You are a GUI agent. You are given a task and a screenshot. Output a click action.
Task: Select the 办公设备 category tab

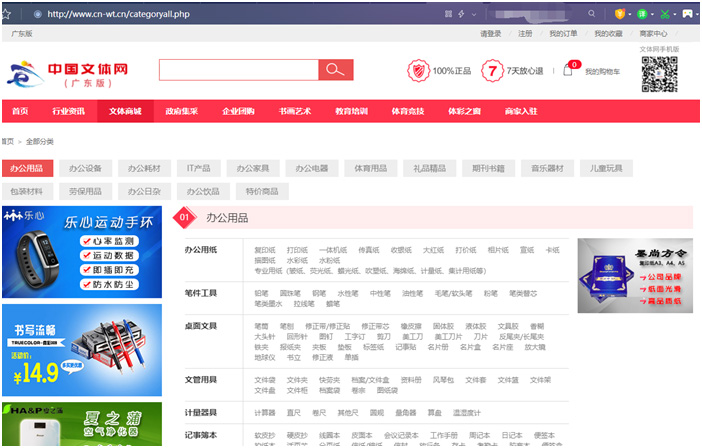tap(86, 168)
